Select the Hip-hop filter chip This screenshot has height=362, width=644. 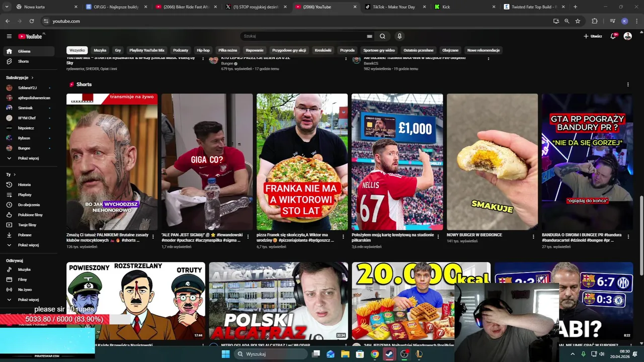tap(203, 50)
